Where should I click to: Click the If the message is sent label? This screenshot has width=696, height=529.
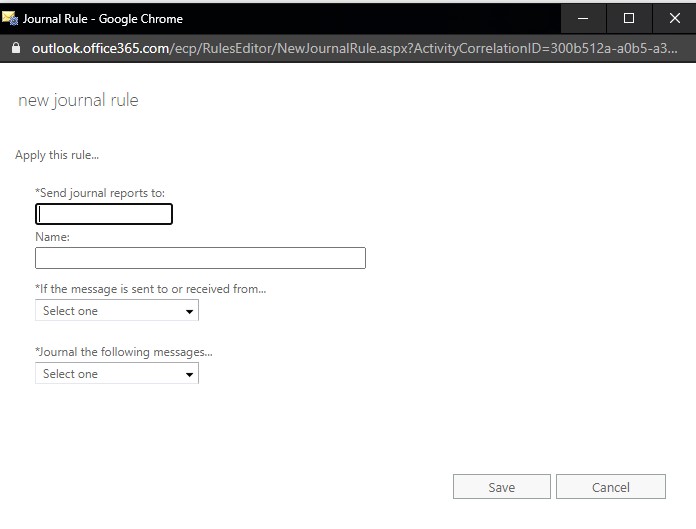(x=150, y=289)
